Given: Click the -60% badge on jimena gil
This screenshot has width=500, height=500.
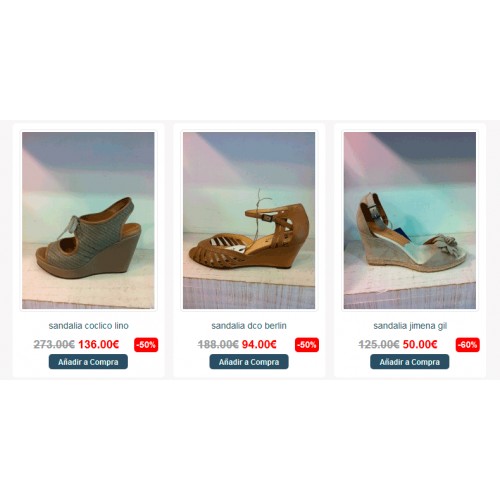Looking at the screenshot, I should [x=468, y=345].
